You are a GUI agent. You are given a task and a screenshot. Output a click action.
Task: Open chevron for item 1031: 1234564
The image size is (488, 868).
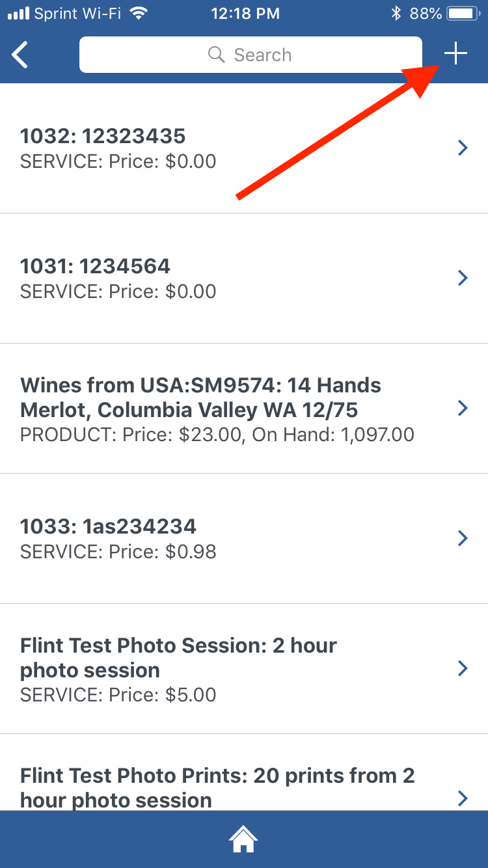click(x=463, y=278)
